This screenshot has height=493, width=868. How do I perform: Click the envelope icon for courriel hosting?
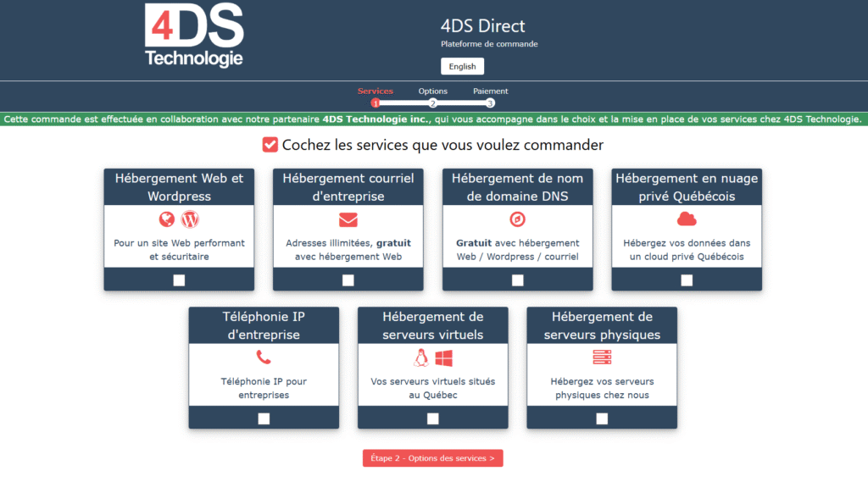click(x=348, y=220)
